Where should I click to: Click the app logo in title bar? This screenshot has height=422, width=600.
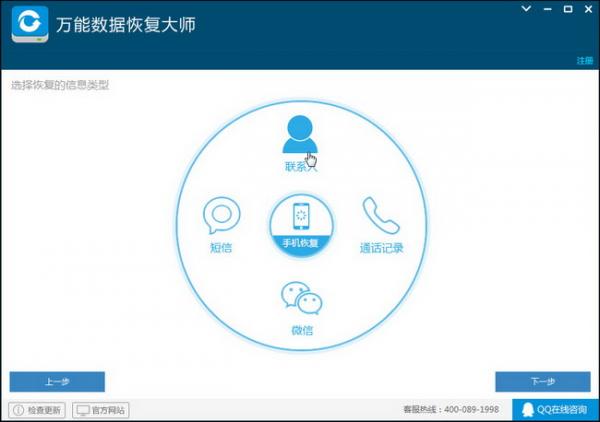[30, 24]
